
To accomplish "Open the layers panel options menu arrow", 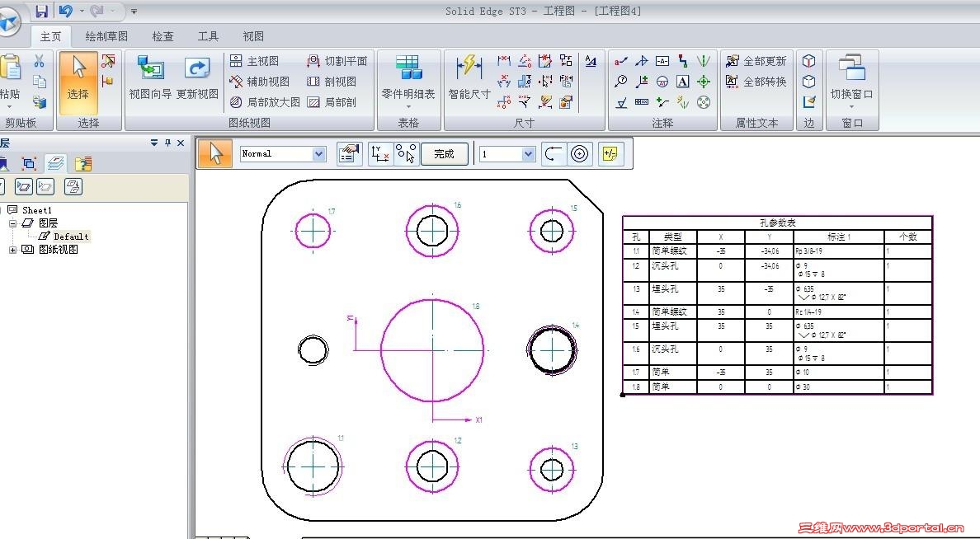I will tap(153, 143).
